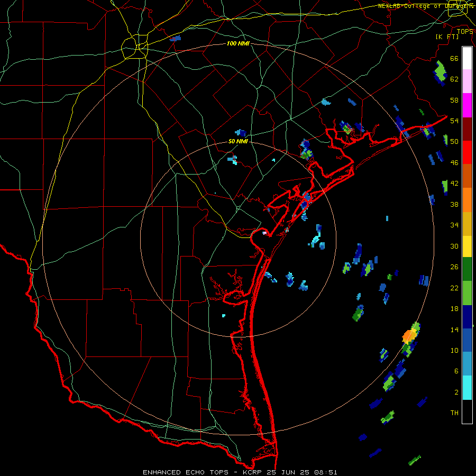The image size is (476, 476).
Task: Click the legend value '22'
Action: pos(454,288)
